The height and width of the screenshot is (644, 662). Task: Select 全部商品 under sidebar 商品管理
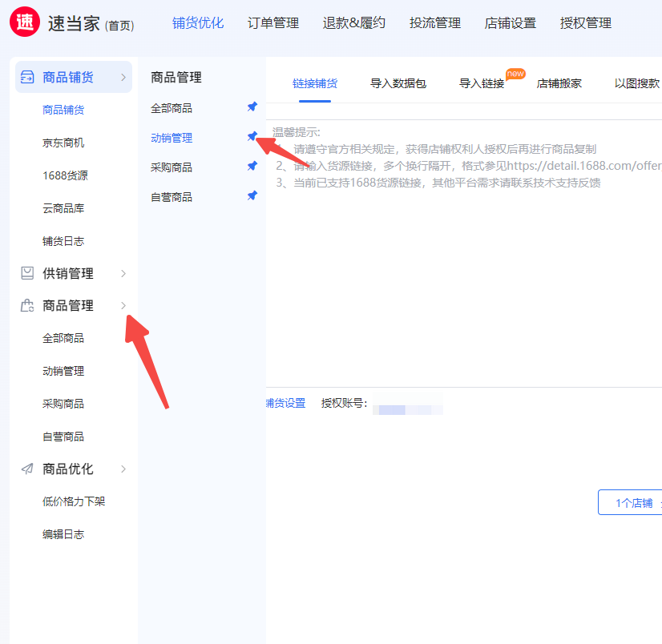pyautogui.click(x=63, y=339)
